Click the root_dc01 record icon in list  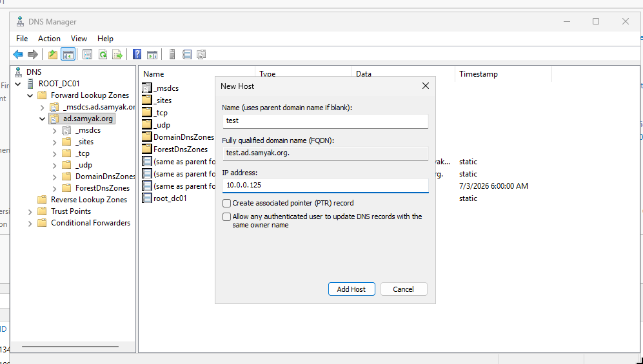tap(147, 198)
